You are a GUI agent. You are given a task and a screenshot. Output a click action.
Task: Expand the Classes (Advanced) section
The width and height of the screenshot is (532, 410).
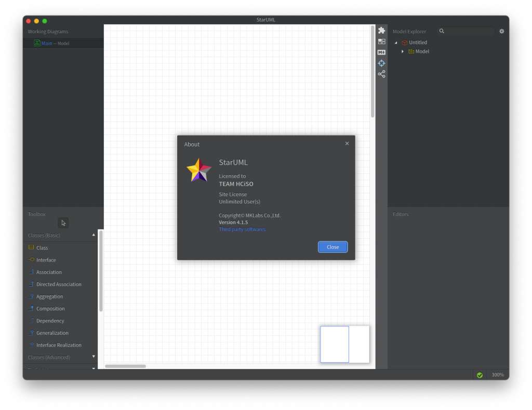94,357
